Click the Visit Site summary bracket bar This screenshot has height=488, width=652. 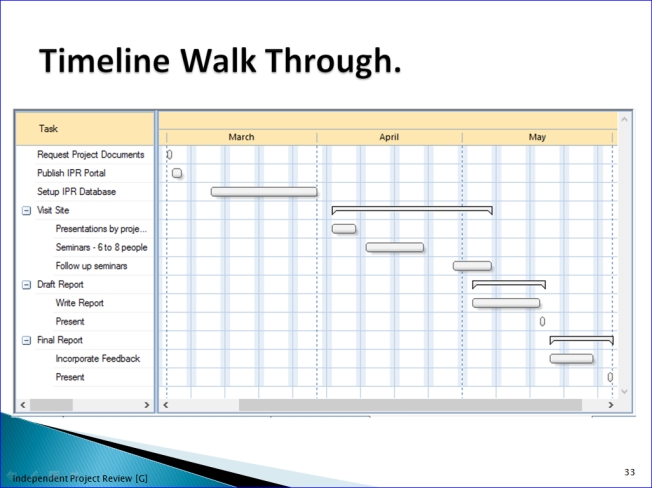pos(411,209)
